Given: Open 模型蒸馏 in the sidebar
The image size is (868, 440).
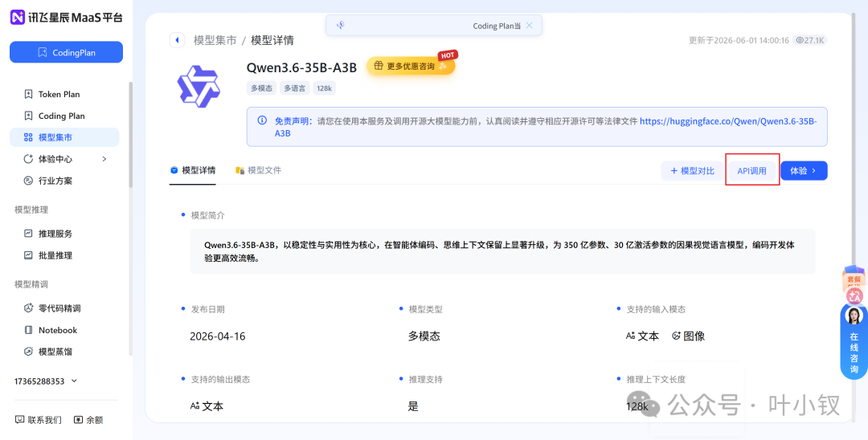Looking at the screenshot, I should pyautogui.click(x=55, y=352).
